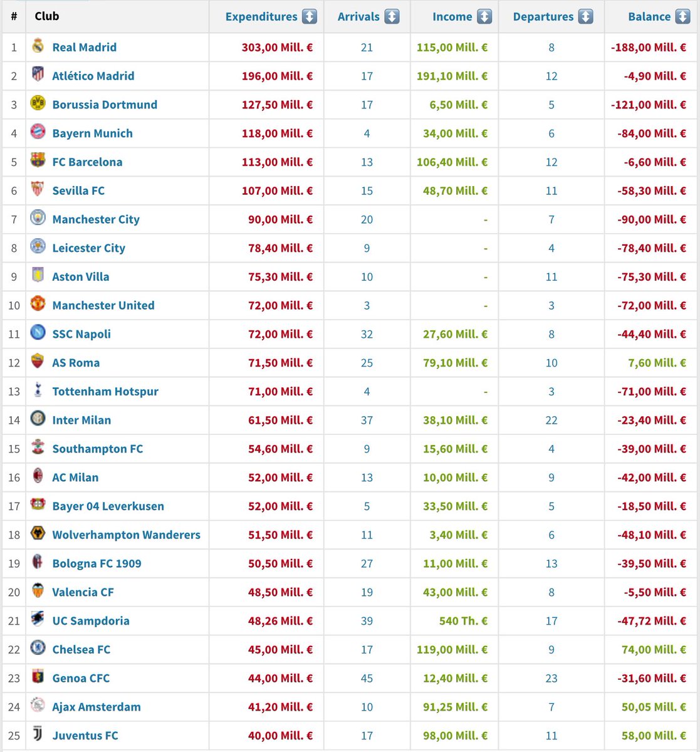The image size is (700, 752).
Task: Click the Atlético Madrid crest icon
Action: [38, 75]
